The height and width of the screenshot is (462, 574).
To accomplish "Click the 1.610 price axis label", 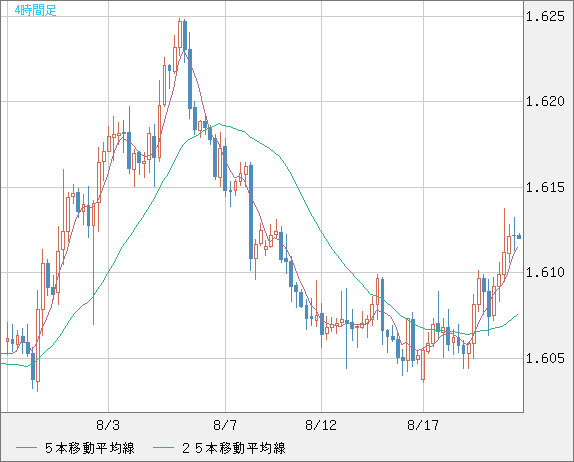I will click(545, 272).
